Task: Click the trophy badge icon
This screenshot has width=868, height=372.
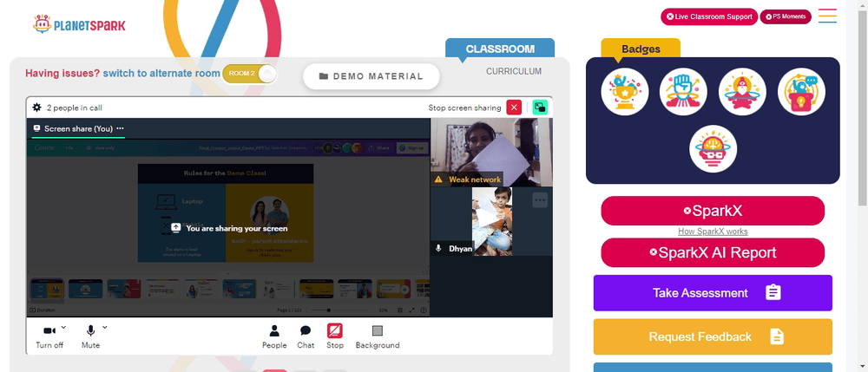Action: (624, 92)
